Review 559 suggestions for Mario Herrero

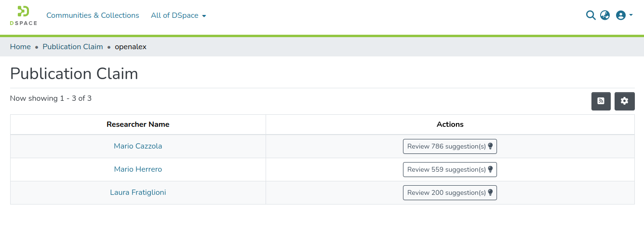[x=446, y=169]
